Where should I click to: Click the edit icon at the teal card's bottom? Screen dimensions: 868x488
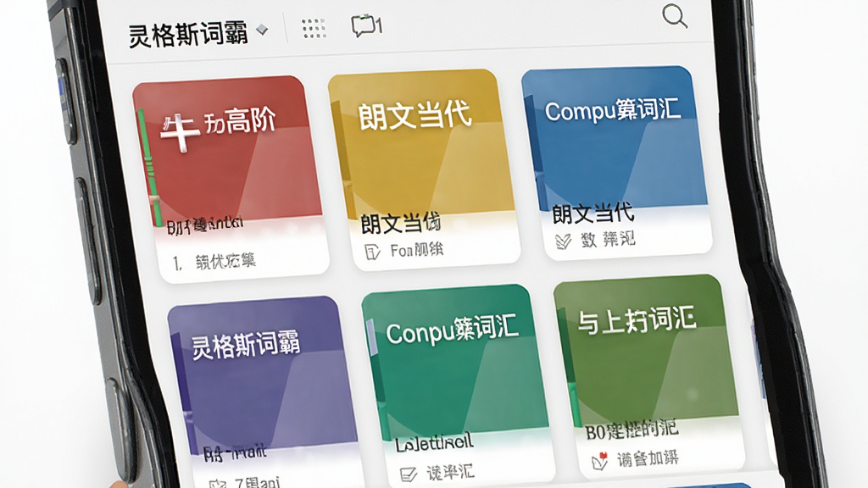[408, 474]
